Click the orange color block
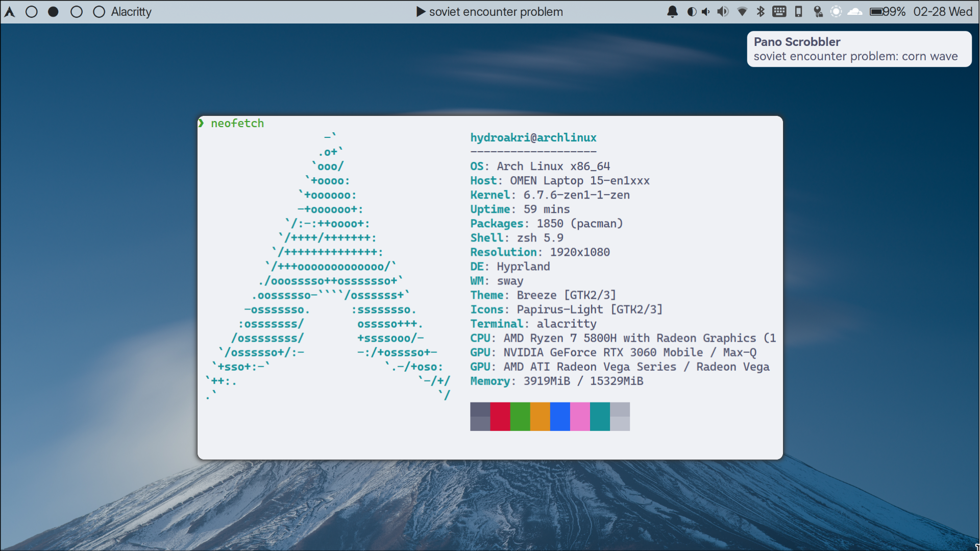 (x=540, y=416)
